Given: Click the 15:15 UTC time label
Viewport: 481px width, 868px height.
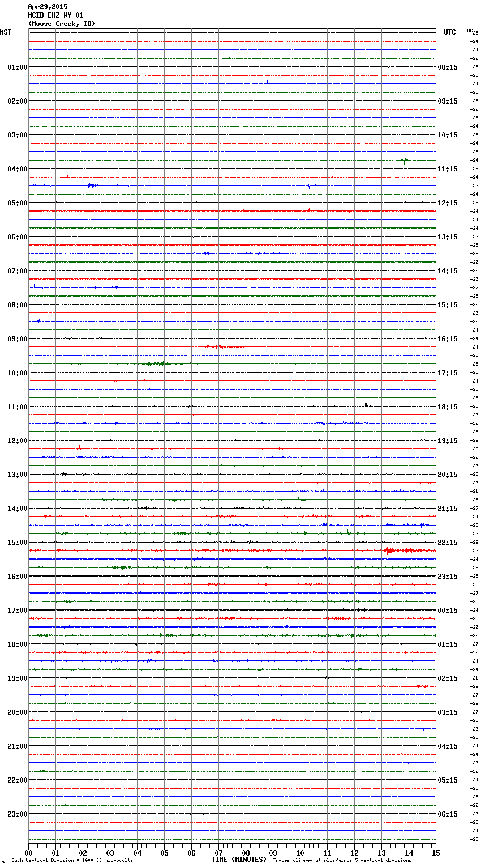Looking at the screenshot, I should [x=448, y=305].
